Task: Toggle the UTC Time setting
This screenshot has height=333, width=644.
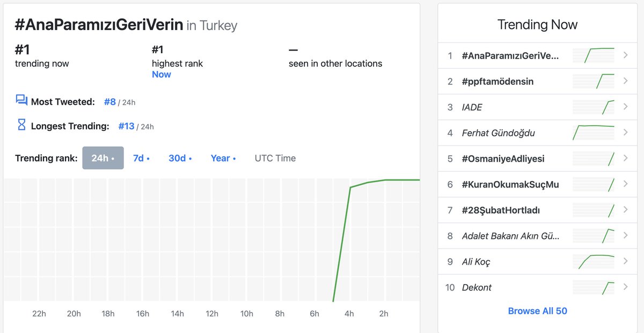Action: (275, 158)
